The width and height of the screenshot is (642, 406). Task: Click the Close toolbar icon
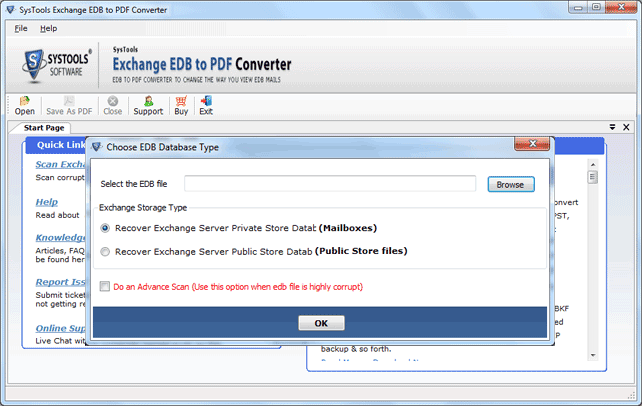click(113, 106)
